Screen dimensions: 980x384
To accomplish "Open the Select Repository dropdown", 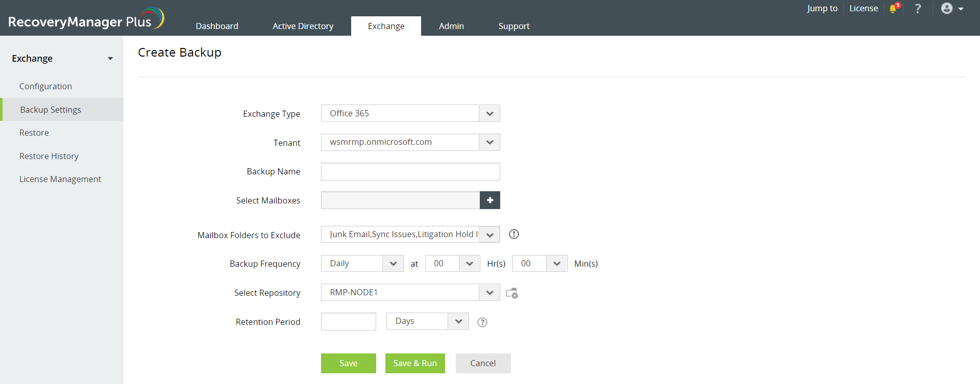I will coord(410,292).
